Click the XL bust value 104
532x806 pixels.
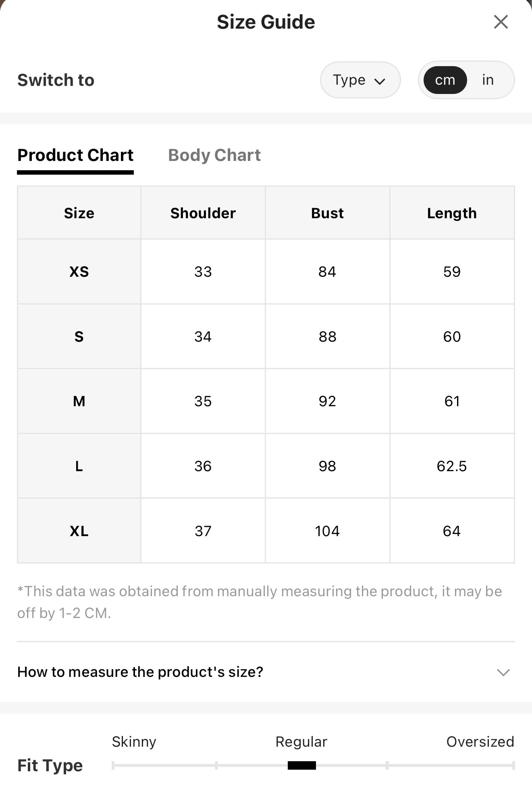click(327, 531)
